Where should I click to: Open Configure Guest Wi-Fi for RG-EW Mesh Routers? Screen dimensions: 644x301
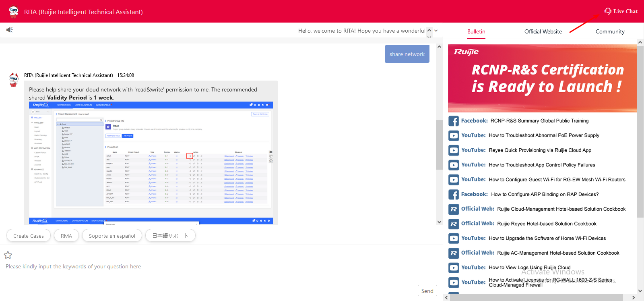point(557,180)
